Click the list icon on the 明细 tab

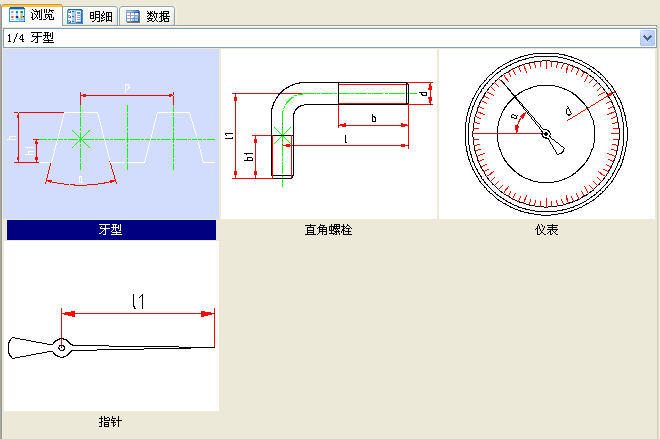tap(76, 16)
